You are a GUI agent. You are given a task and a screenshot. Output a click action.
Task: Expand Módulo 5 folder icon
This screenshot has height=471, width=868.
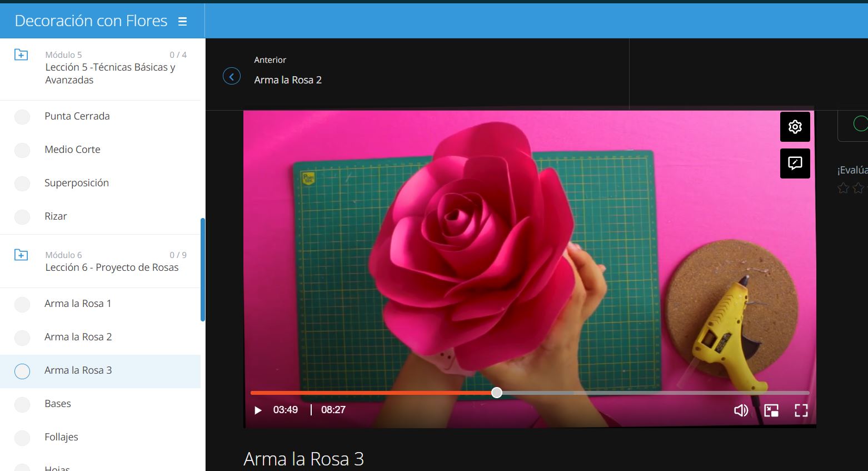(x=21, y=54)
